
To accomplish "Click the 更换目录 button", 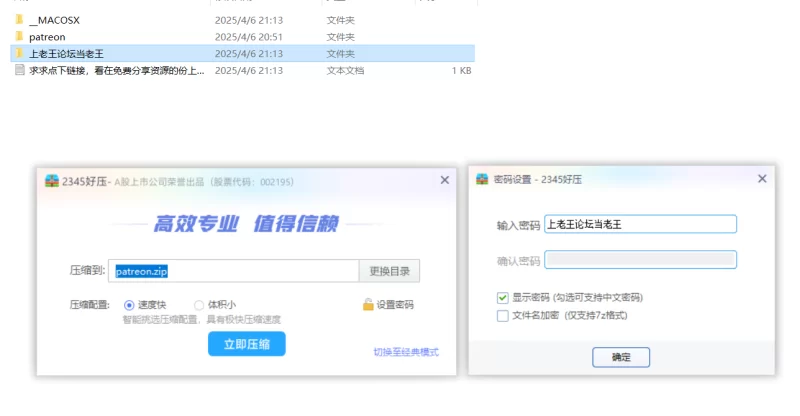I will [389, 271].
